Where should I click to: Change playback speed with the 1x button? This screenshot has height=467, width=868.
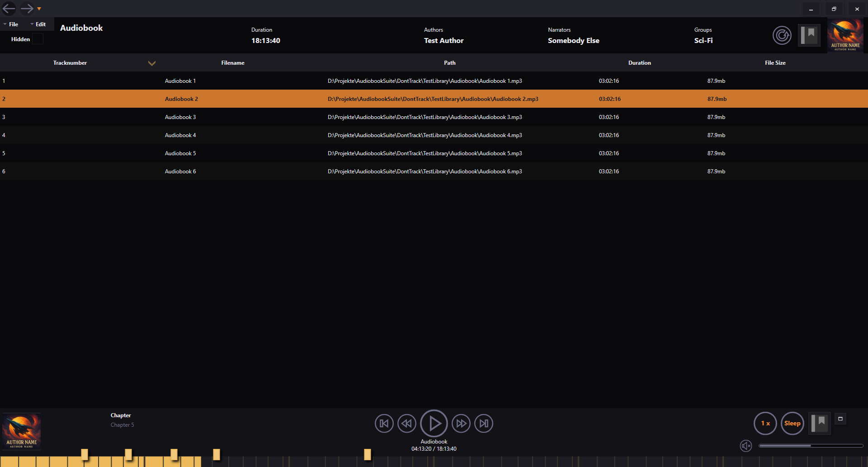[765, 423]
